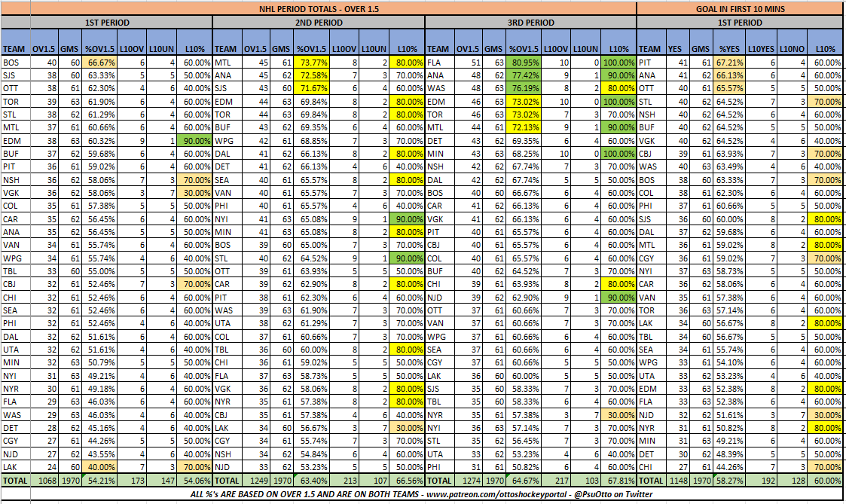The width and height of the screenshot is (846, 504).
Task: Click the 90.00% L10% cell in EDM's 1st Period row
Action: (x=195, y=140)
